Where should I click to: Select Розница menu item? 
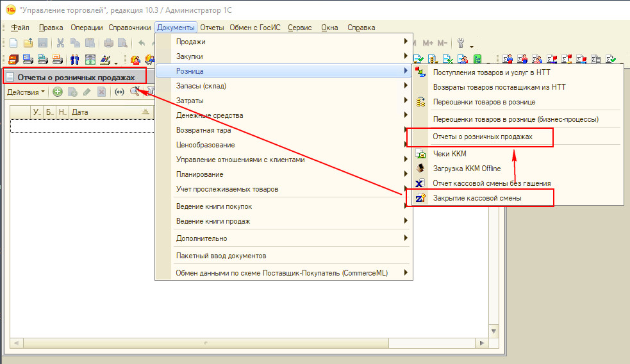(284, 71)
